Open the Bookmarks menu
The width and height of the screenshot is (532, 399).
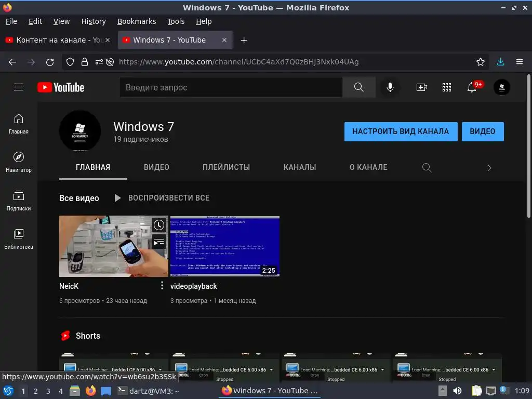(137, 21)
